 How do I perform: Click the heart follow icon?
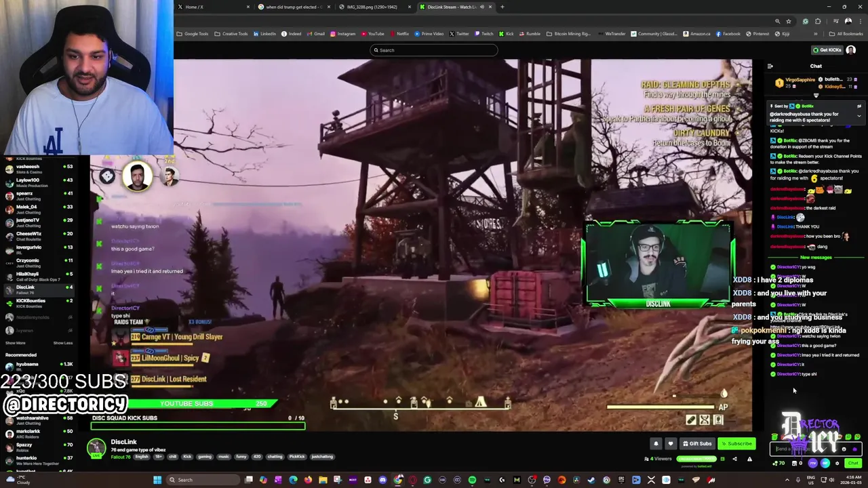671,444
